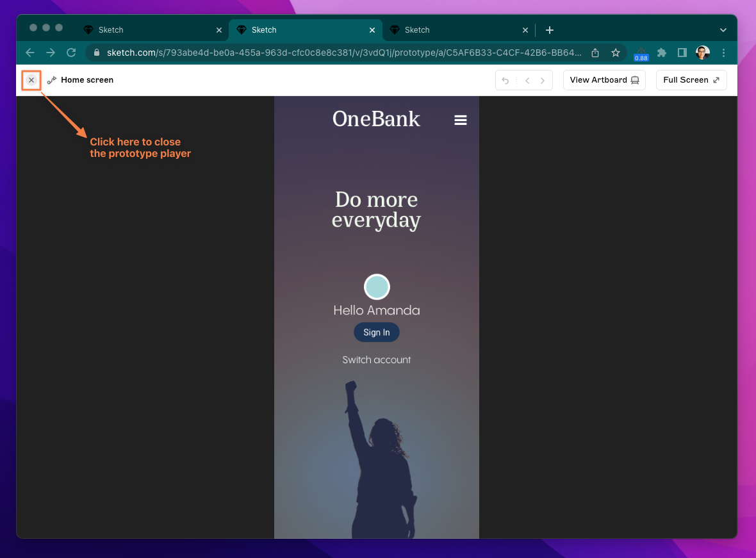Expand the tab search dropdown arrow
The image size is (756, 558).
(723, 30)
